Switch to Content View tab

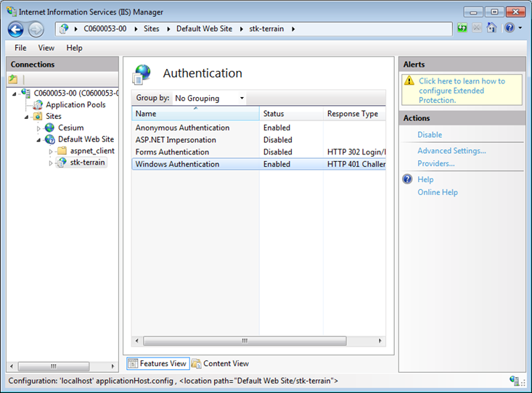point(221,363)
